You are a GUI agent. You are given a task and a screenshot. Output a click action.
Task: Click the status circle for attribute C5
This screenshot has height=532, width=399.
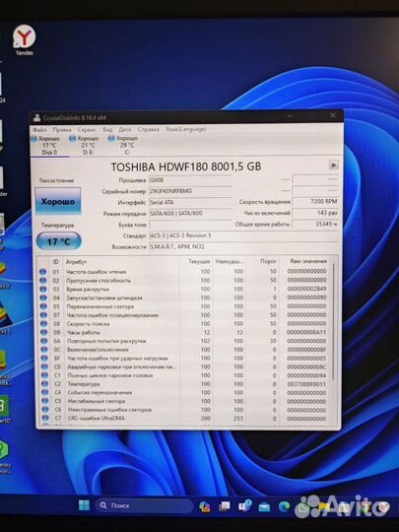(x=44, y=401)
